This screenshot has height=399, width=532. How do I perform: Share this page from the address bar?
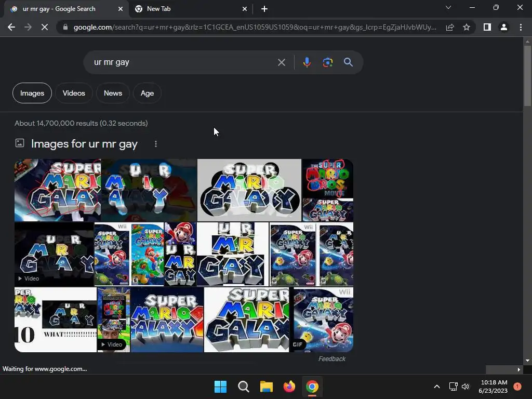click(450, 27)
